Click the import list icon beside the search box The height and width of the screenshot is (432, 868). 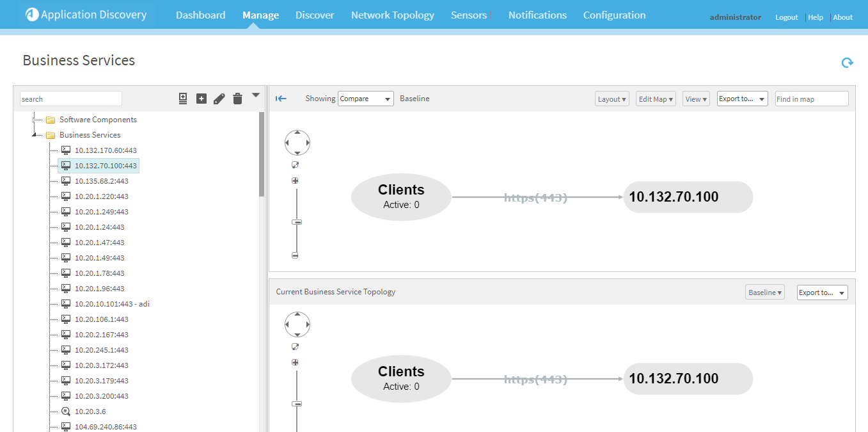[x=183, y=99]
